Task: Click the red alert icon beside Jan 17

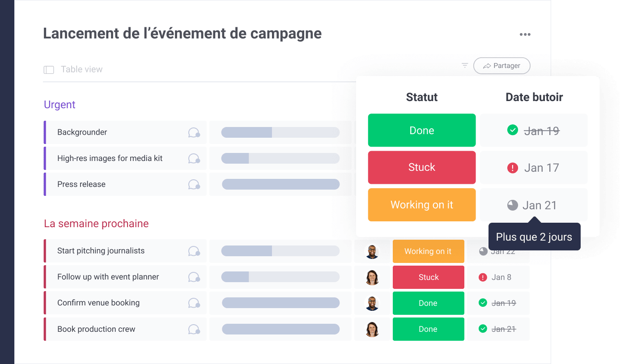Action: 513,168
